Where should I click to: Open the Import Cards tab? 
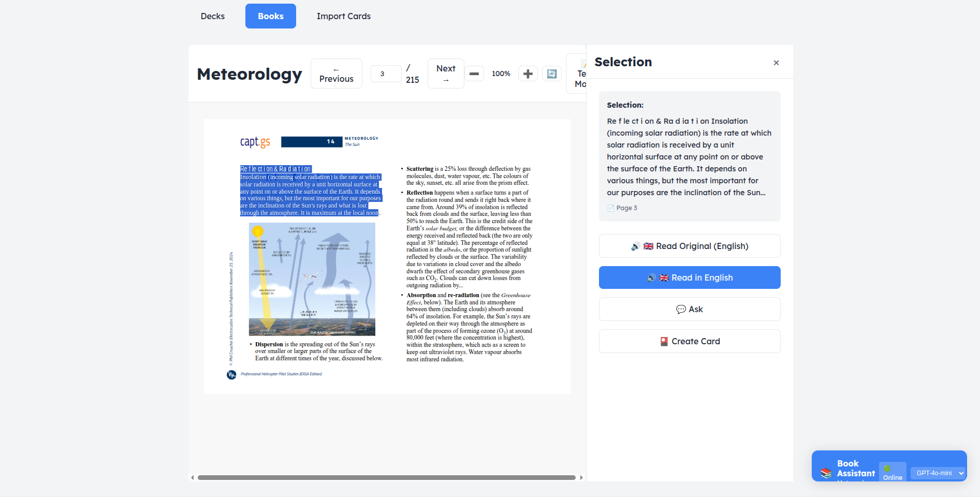pyautogui.click(x=343, y=16)
